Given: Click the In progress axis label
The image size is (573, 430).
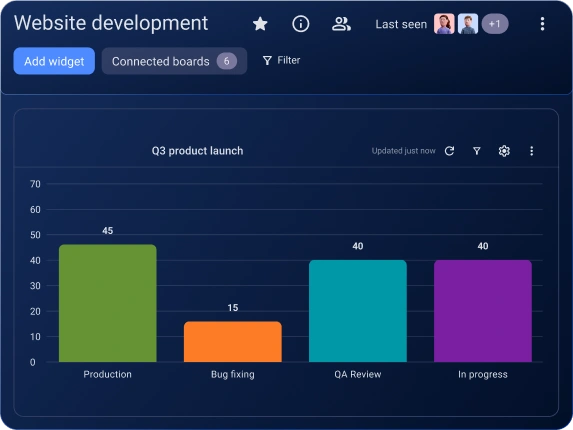Looking at the screenshot, I should [x=483, y=374].
